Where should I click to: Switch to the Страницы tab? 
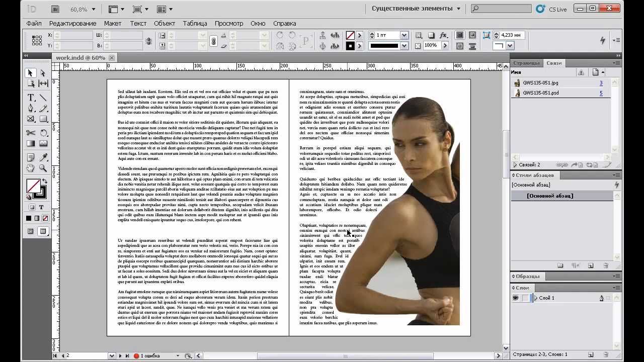point(527,63)
